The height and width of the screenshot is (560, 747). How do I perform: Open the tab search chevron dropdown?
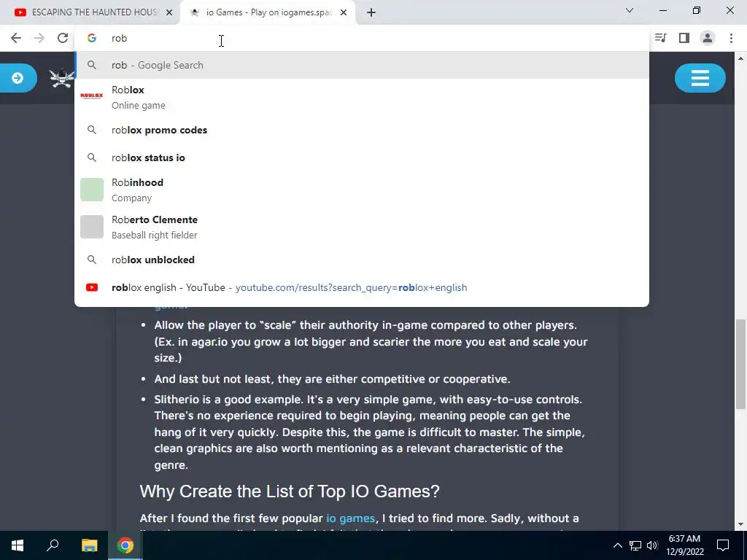pos(630,10)
